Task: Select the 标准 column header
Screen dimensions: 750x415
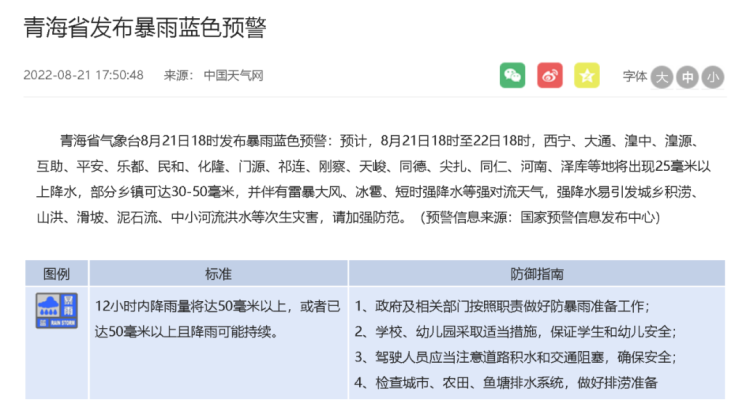Action: [218, 273]
